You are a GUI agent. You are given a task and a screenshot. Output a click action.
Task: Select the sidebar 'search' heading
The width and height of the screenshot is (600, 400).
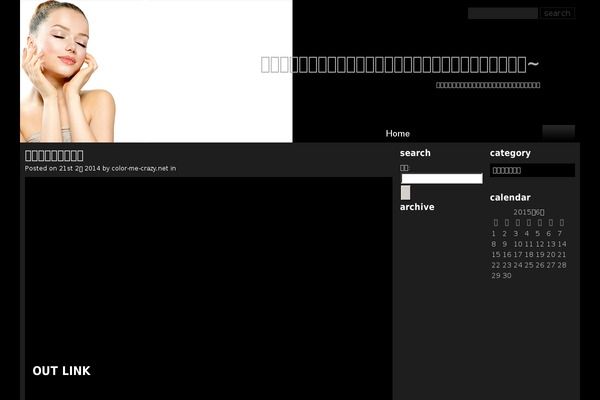[x=415, y=153]
